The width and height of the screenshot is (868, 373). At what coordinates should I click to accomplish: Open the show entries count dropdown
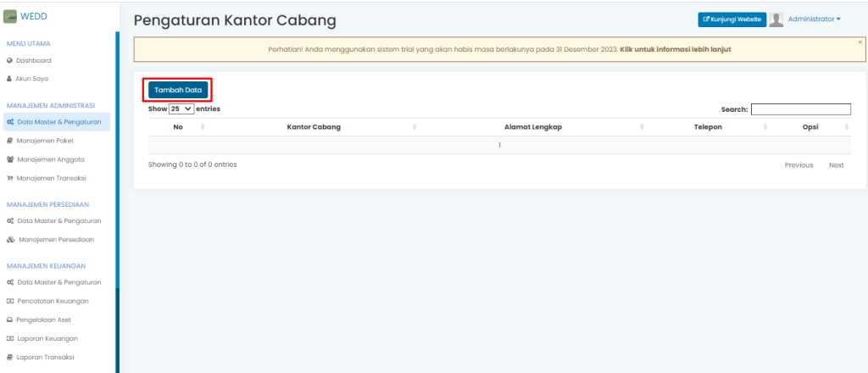(182, 109)
